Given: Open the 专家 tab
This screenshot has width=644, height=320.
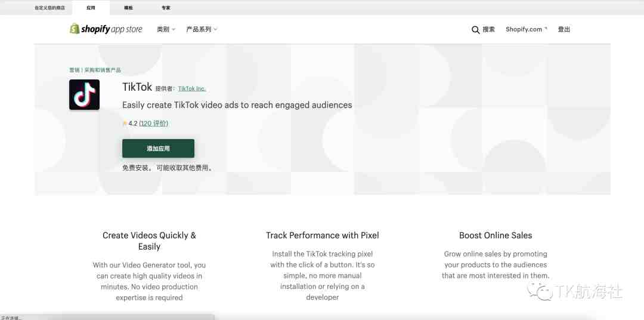Looking at the screenshot, I should click(x=166, y=8).
